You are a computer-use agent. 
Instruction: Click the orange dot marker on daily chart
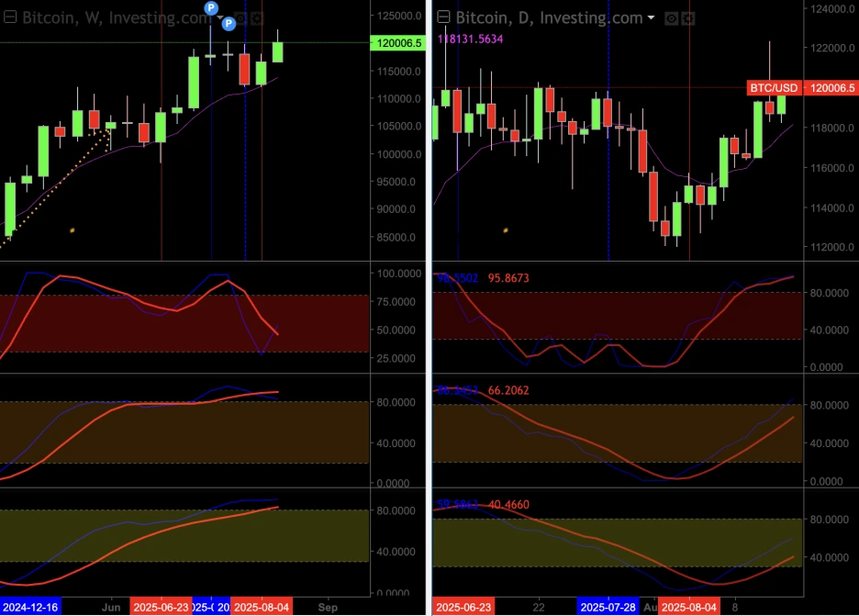click(505, 230)
